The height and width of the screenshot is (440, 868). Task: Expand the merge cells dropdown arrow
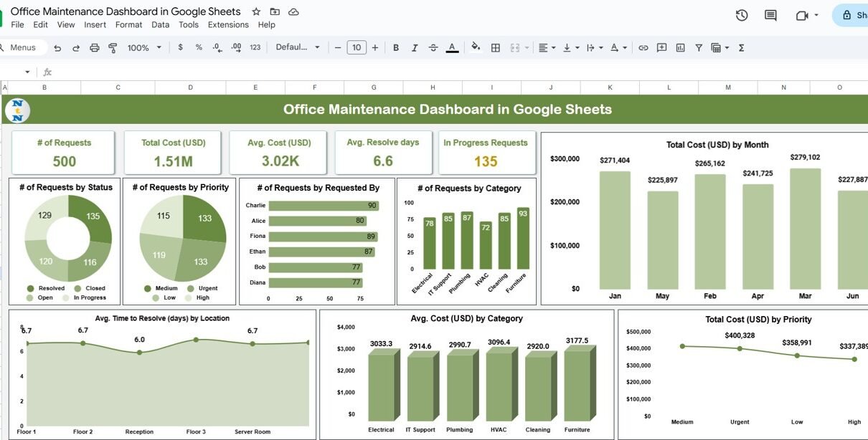pyautogui.click(x=527, y=48)
